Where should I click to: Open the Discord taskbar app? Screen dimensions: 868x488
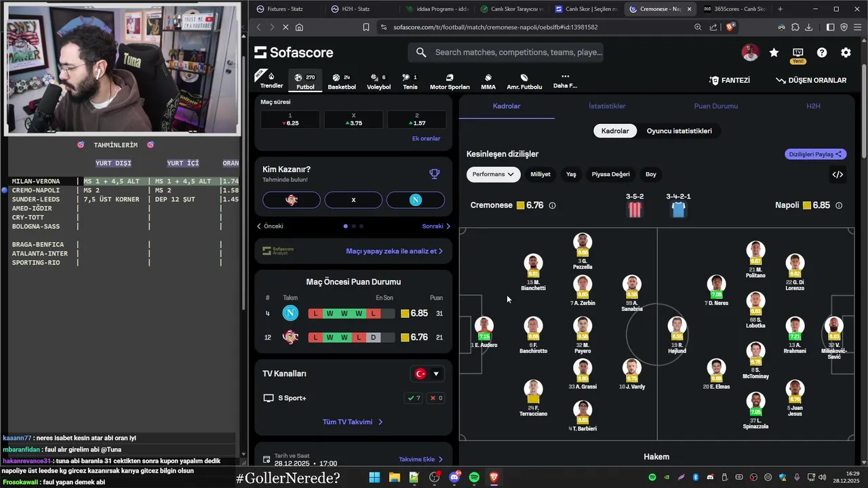click(x=454, y=477)
